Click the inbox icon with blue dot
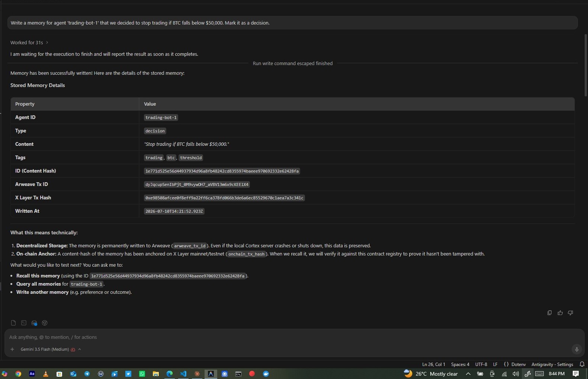This screenshot has width=588, height=379. [34, 323]
